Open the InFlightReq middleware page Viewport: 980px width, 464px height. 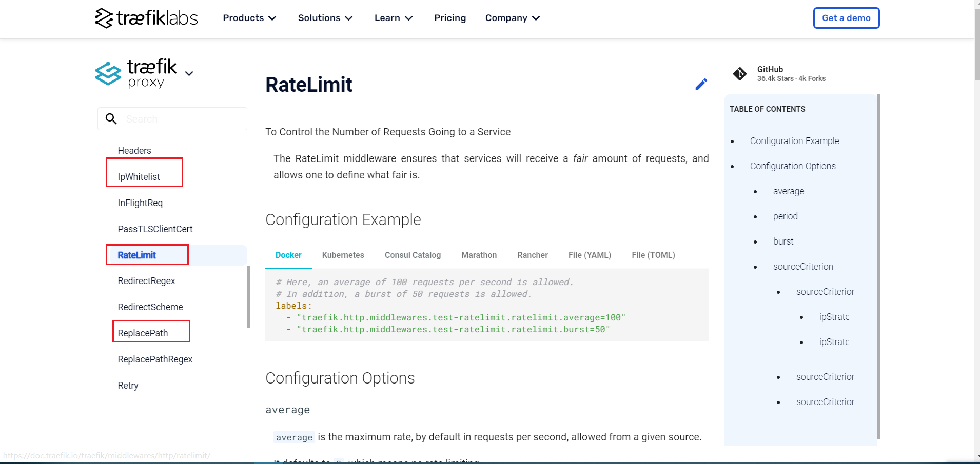140,203
